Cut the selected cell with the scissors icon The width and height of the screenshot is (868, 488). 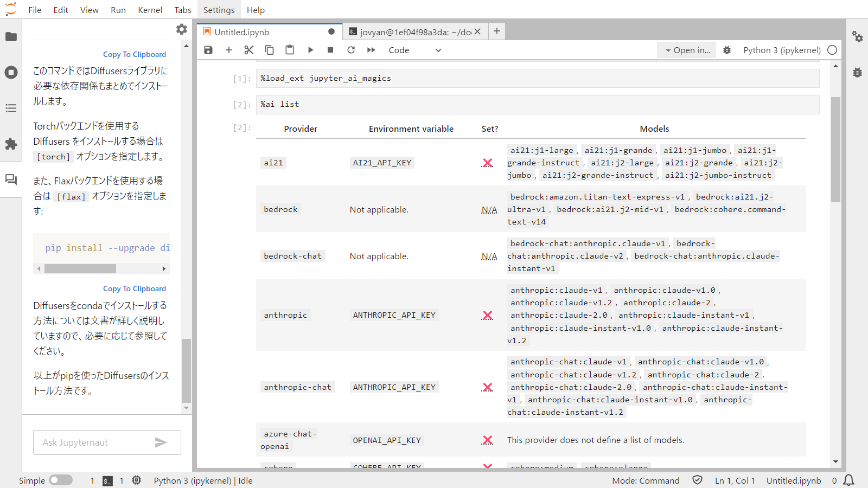tap(249, 50)
